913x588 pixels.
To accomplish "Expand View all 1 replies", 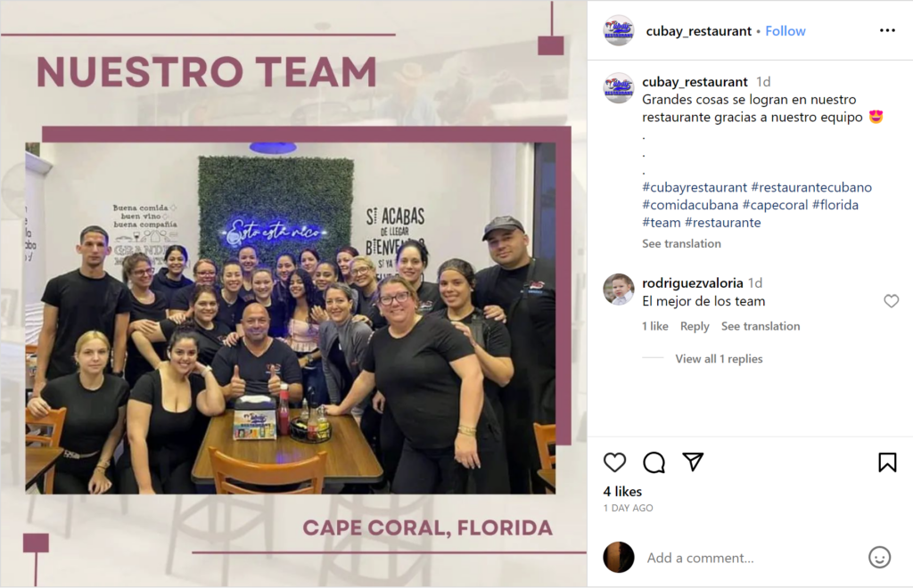I will point(719,359).
